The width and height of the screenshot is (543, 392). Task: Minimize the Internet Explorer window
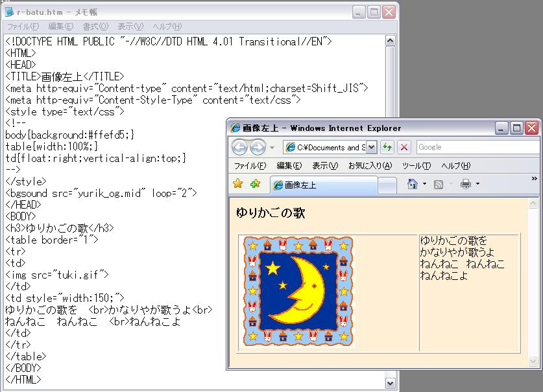click(501, 128)
